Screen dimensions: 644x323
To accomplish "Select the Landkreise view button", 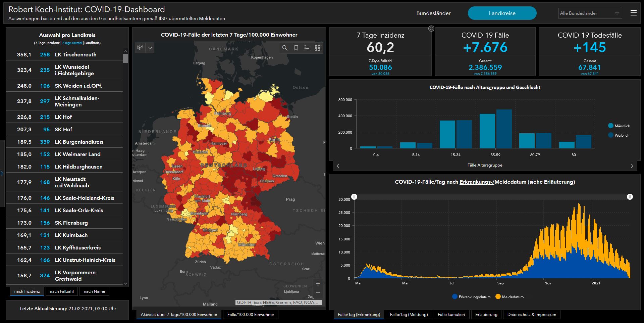I will 502,13.
